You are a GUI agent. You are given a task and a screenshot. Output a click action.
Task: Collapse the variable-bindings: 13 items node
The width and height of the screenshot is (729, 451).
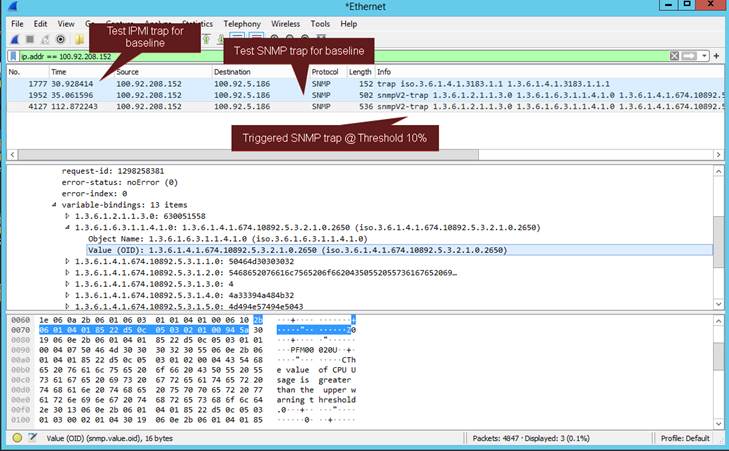tap(54, 205)
